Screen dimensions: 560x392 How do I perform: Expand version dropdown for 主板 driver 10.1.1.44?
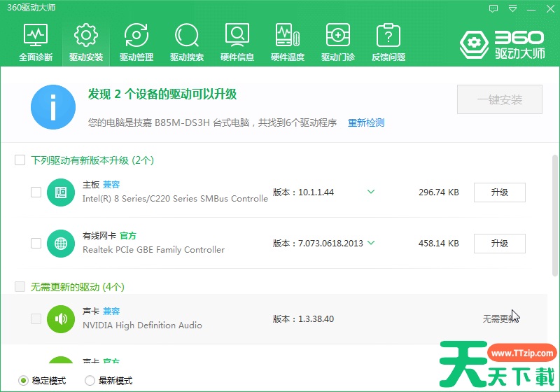371,192
